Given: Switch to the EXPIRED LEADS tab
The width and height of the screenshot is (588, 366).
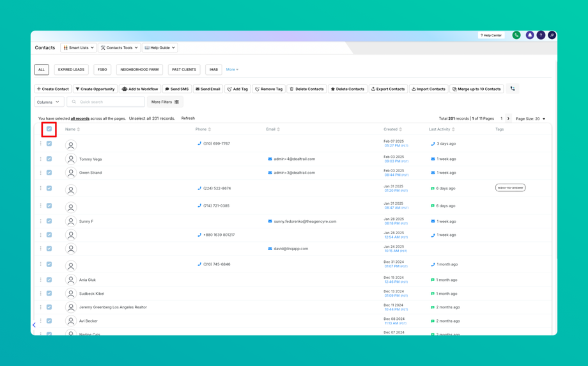Looking at the screenshot, I should (x=71, y=70).
